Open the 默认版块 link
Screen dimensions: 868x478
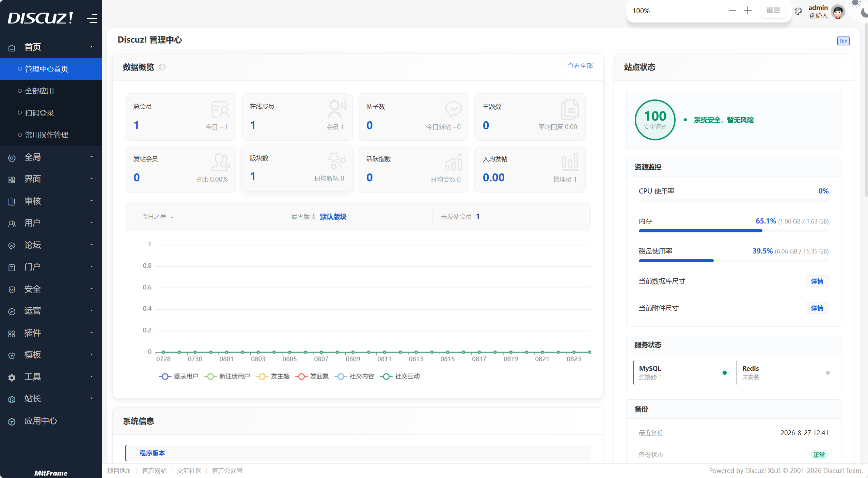[333, 217]
